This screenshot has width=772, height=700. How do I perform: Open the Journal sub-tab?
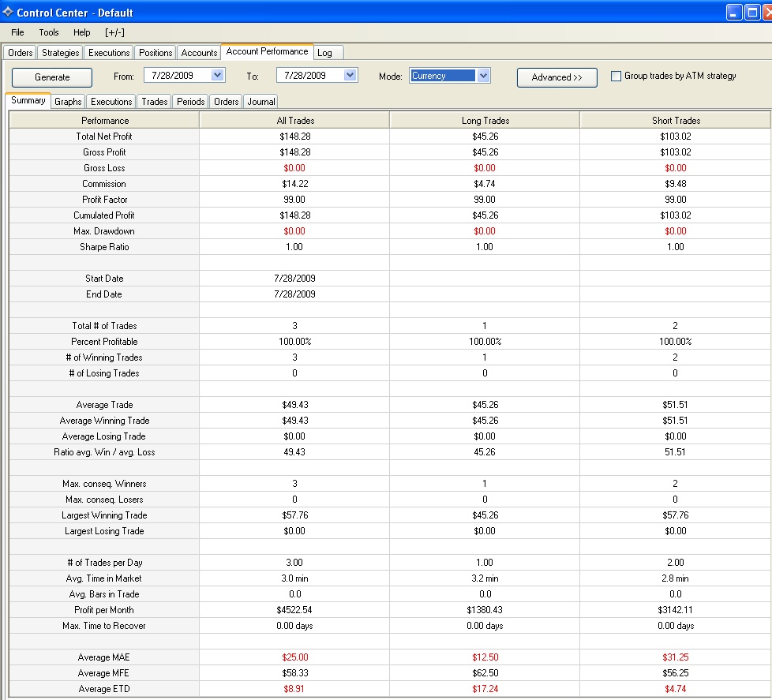(x=261, y=101)
